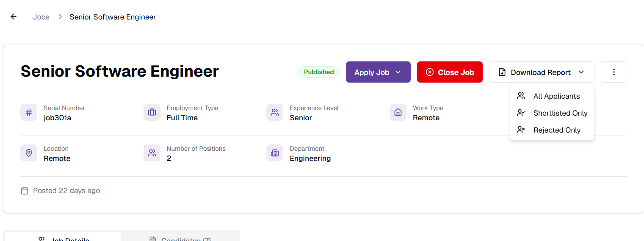
Task: Open the three-dot more options menu
Action: (x=614, y=72)
